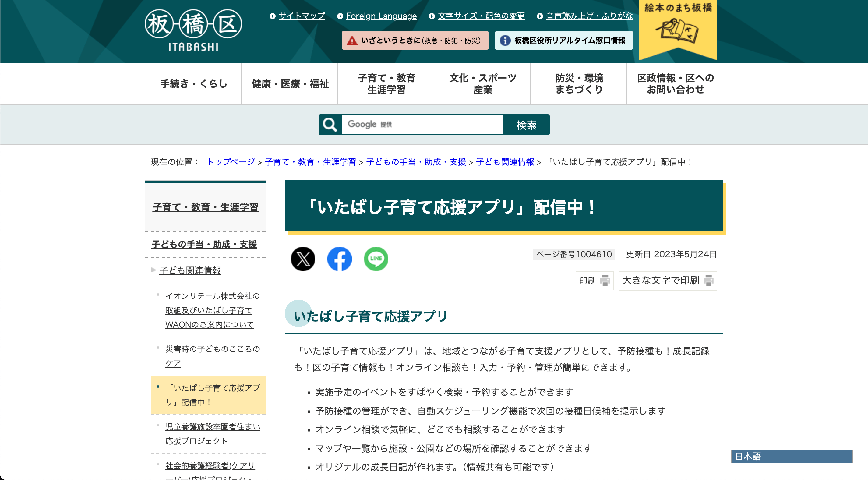
Task: Open 子育て・教育・生涯学習 breadcrumb link
Action: (310, 162)
